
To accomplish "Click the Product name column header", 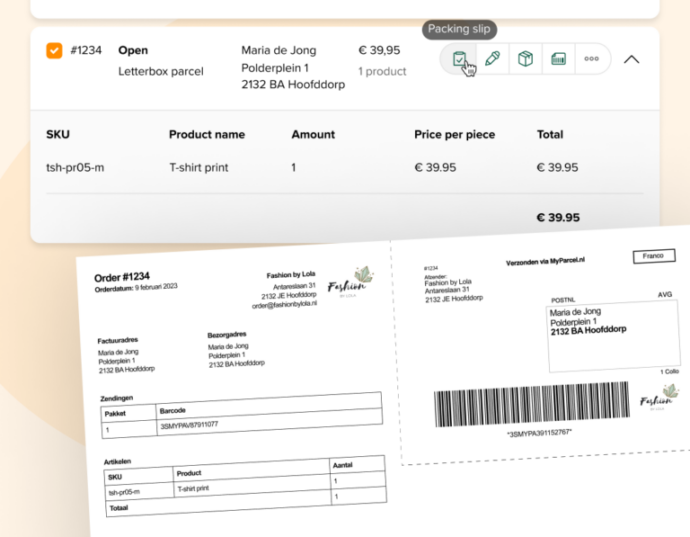I will pos(206,135).
